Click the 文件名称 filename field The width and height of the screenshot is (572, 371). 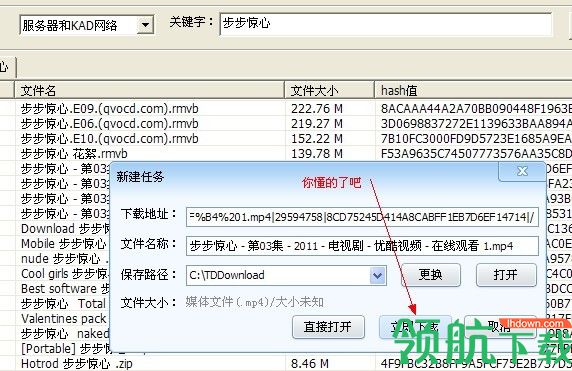click(x=362, y=246)
